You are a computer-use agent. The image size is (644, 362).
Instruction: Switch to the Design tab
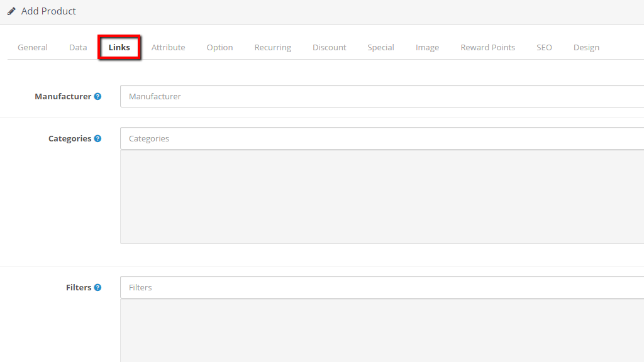click(x=586, y=47)
